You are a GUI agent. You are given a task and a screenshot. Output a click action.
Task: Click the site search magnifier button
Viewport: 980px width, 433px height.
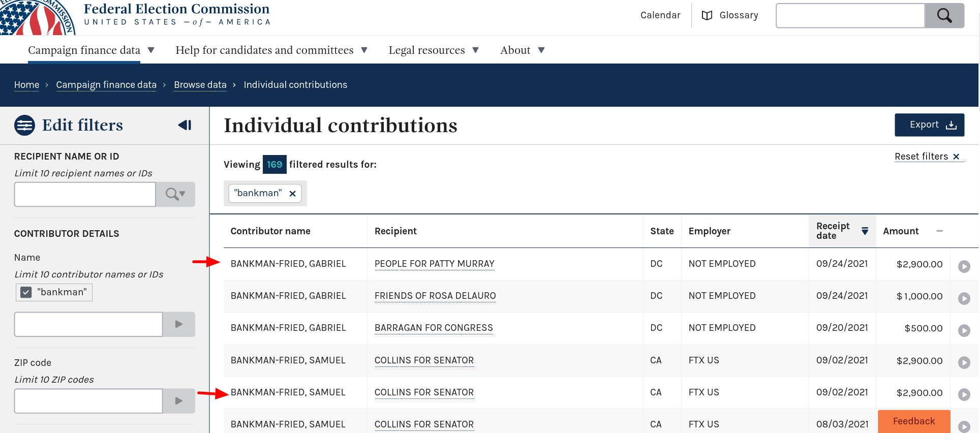[944, 16]
